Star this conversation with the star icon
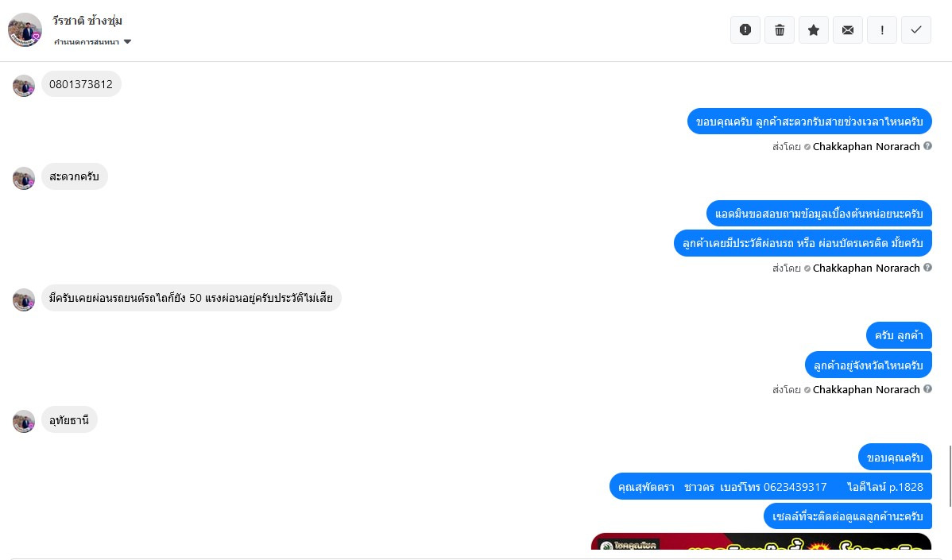952x560 pixels. pyautogui.click(x=814, y=29)
